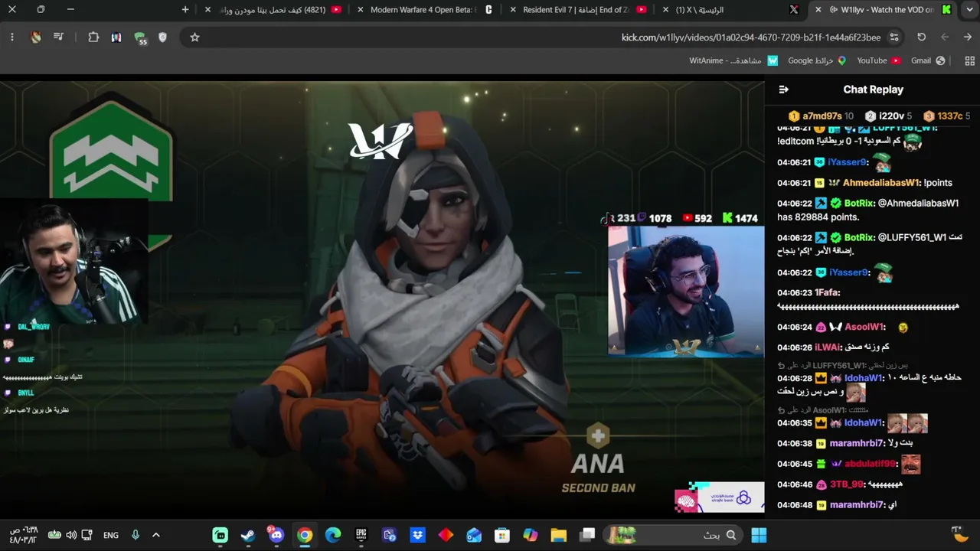Open a new browser tab
The width and height of the screenshot is (980, 551).
click(185, 10)
